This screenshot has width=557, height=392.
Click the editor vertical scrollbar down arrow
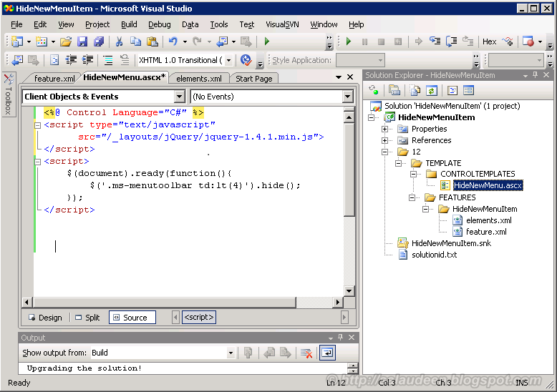tap(349, 291)
